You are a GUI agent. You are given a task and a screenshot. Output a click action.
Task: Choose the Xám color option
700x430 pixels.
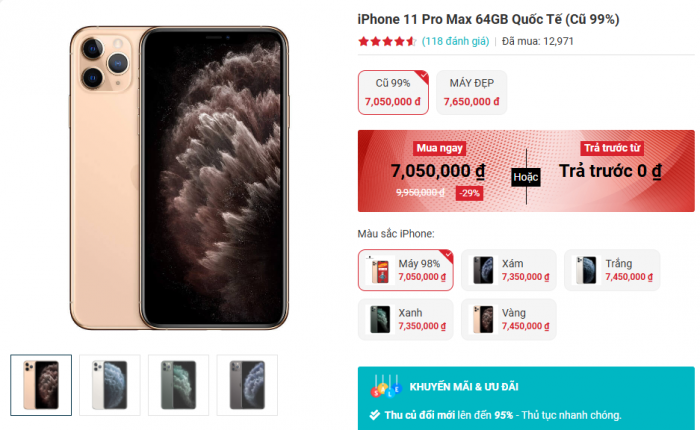coord(509,270)
